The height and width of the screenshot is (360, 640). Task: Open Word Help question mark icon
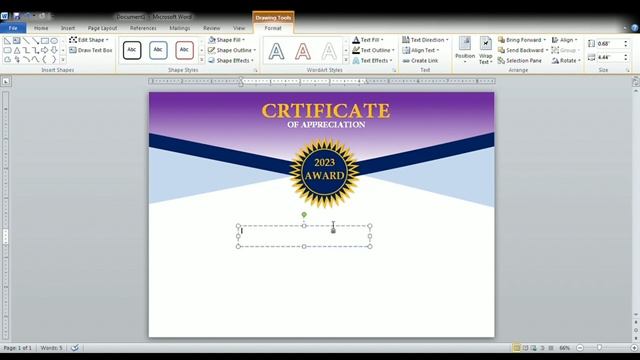tap(635, 28)
